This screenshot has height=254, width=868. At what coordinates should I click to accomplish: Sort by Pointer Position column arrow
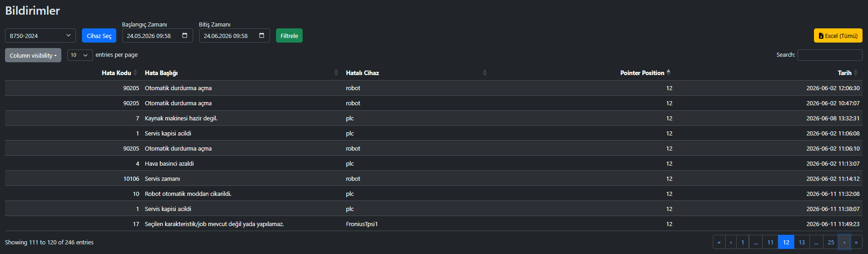click(x=668, y=72)
